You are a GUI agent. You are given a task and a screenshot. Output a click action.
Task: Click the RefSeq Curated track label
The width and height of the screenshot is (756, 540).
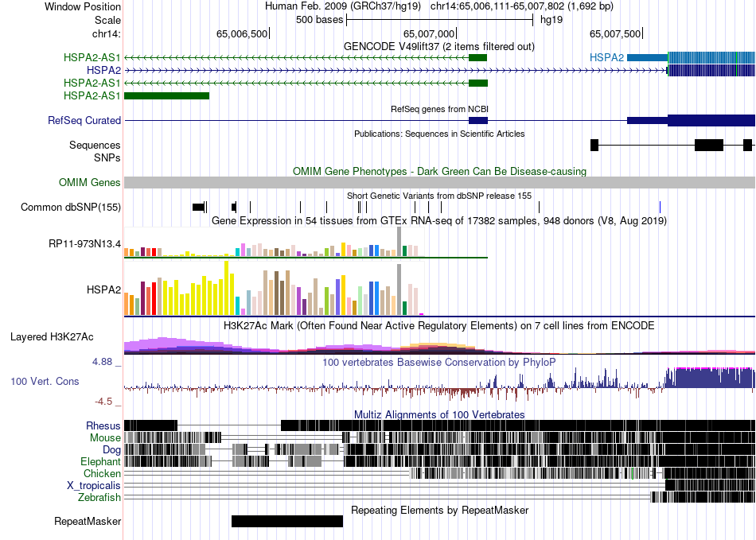[x=84, y=120]
